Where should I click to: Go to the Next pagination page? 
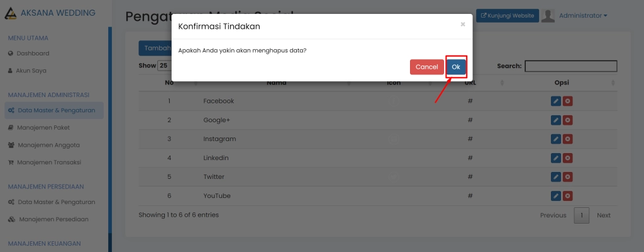tap(603, 215)
